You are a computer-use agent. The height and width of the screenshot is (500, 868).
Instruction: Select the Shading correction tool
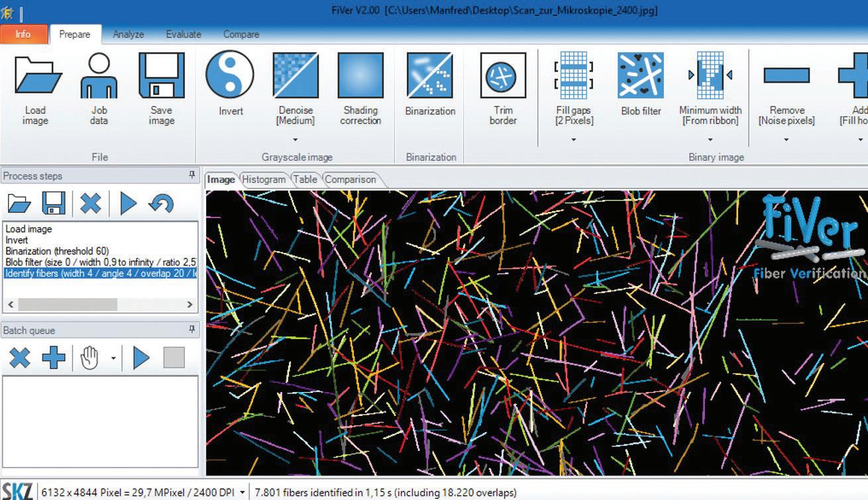coord(360,75)
